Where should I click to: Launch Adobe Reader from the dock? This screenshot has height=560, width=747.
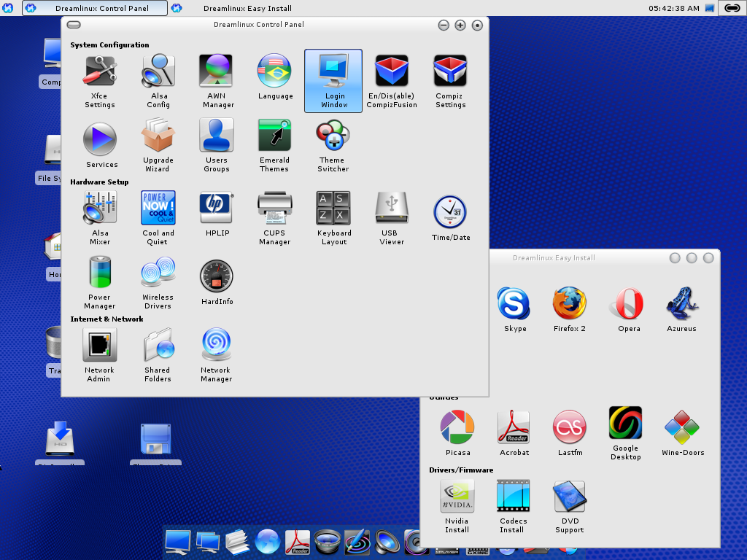[298, 542]
